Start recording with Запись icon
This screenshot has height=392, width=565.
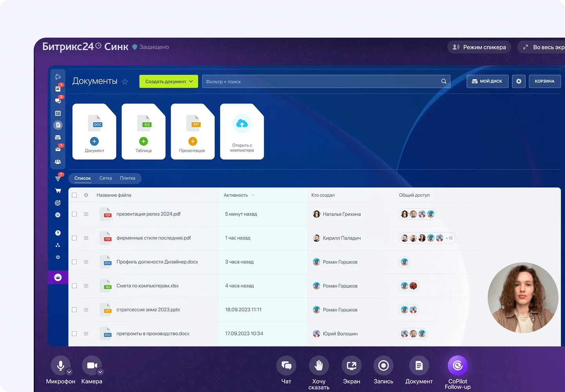(x=383, y=366)
